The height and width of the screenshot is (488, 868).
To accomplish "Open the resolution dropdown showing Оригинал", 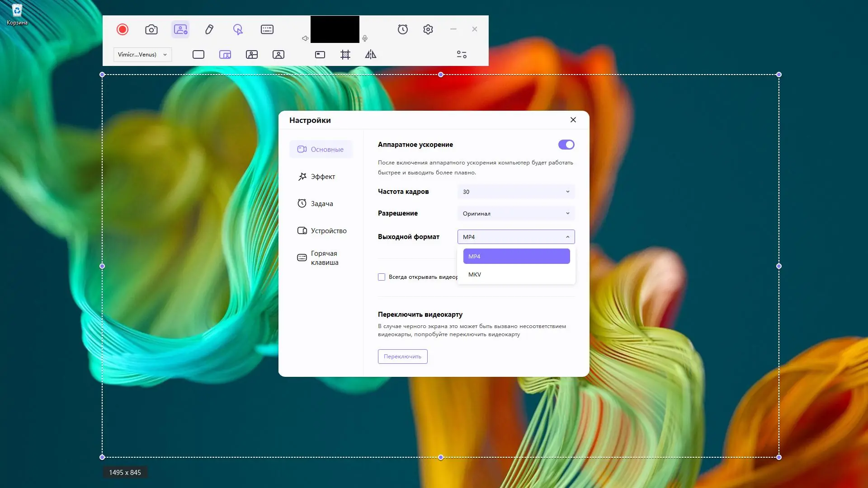I will (x=516, y=213).
